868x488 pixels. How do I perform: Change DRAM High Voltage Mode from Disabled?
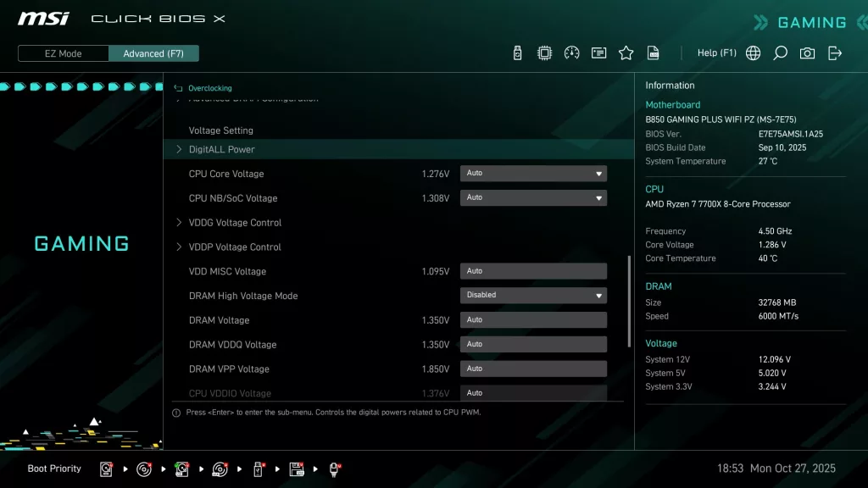[532, 295]
